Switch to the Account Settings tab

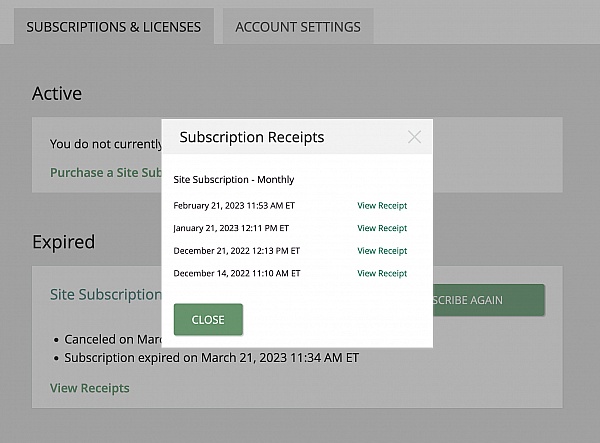click(298, 27)
